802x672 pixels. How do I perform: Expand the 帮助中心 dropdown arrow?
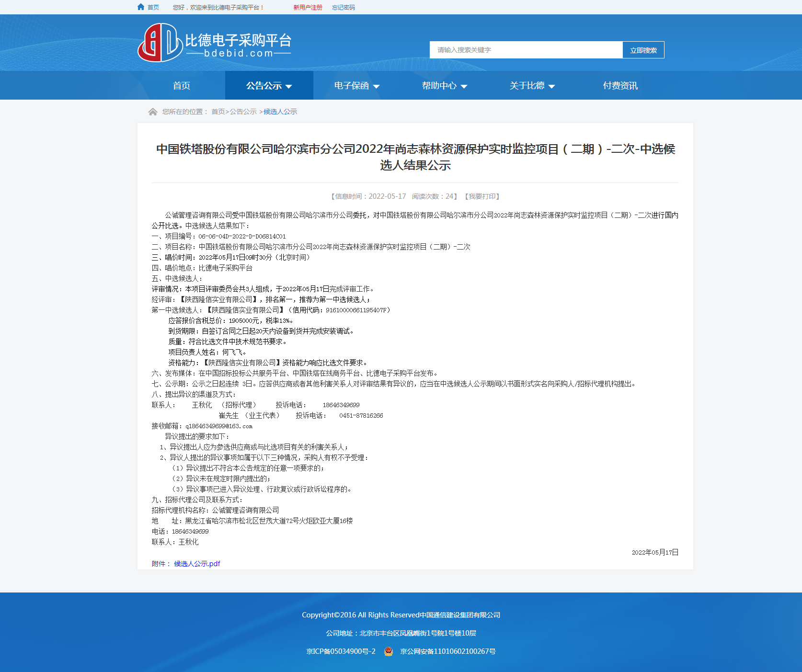464,86
